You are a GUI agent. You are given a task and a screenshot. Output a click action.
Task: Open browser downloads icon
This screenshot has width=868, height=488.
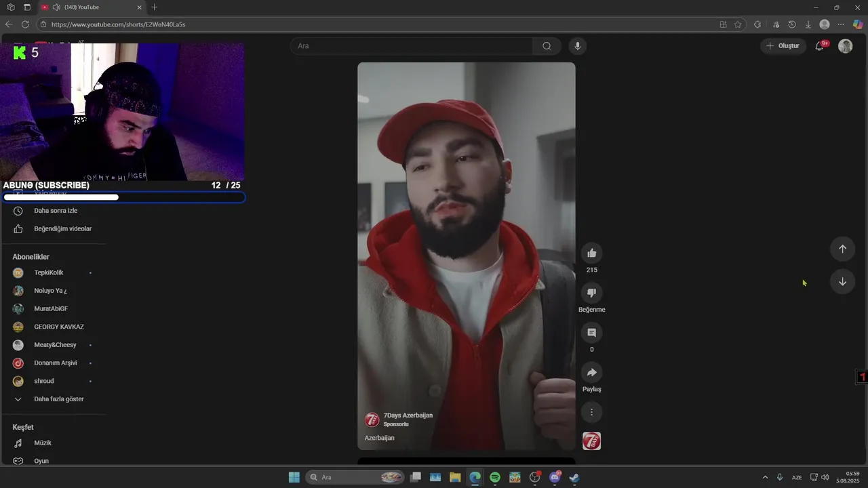[808, 24]
